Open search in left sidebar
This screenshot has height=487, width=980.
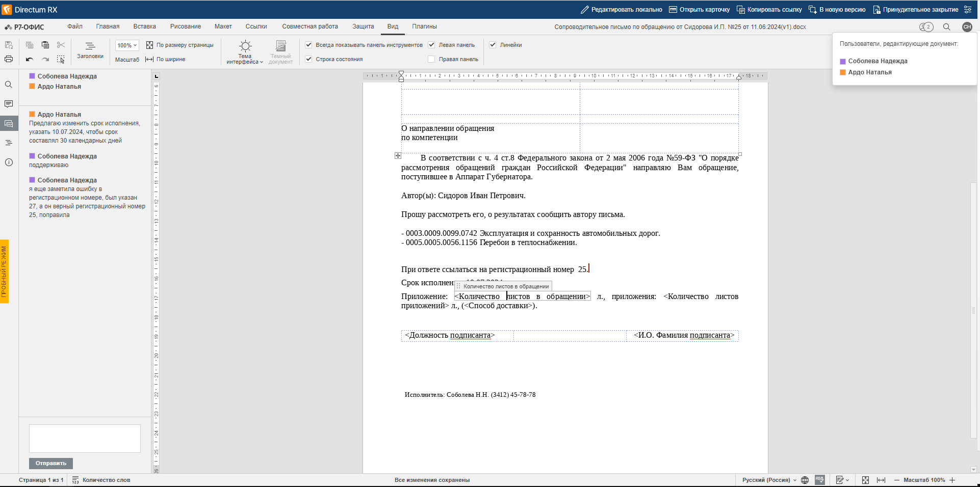(x=9, y=85)
